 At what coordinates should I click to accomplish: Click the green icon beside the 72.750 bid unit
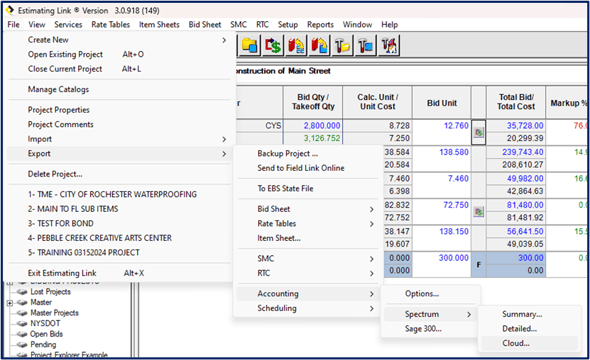click(479, 212)
